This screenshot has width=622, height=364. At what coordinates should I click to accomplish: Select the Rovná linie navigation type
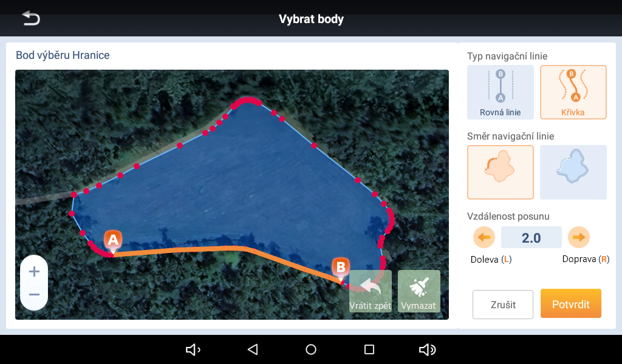point(501,92)
